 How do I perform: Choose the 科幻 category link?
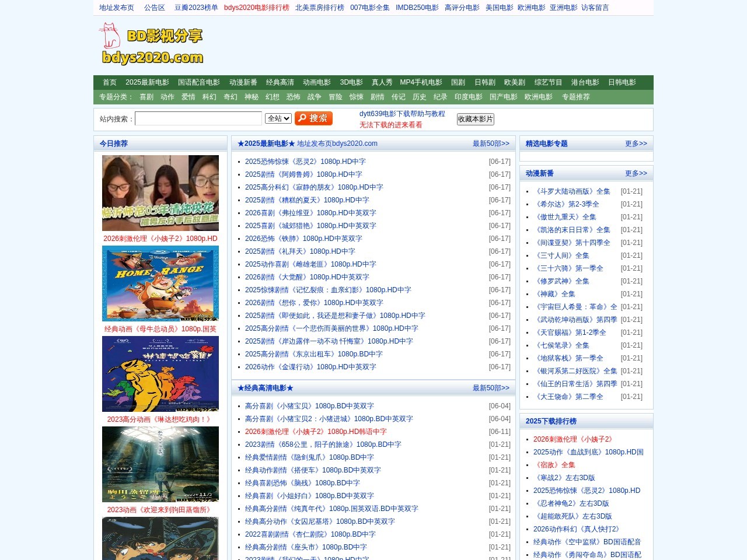click(x=210, y=97)
